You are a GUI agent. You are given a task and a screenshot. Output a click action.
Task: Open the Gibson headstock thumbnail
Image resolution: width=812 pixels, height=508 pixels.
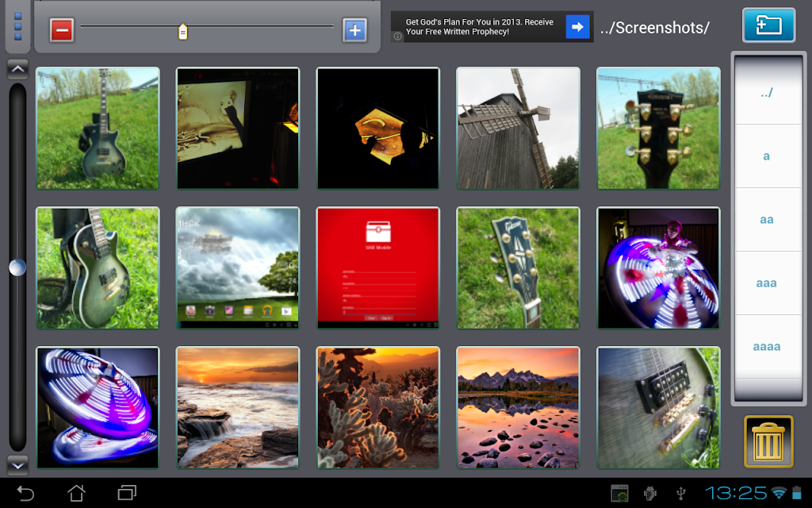click(519, 268)
